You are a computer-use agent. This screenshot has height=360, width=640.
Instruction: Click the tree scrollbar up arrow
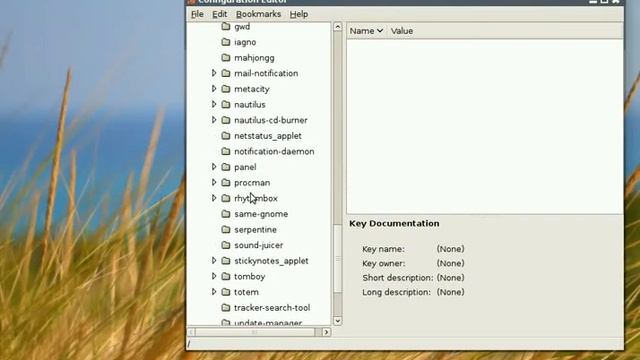coord(338,27)
